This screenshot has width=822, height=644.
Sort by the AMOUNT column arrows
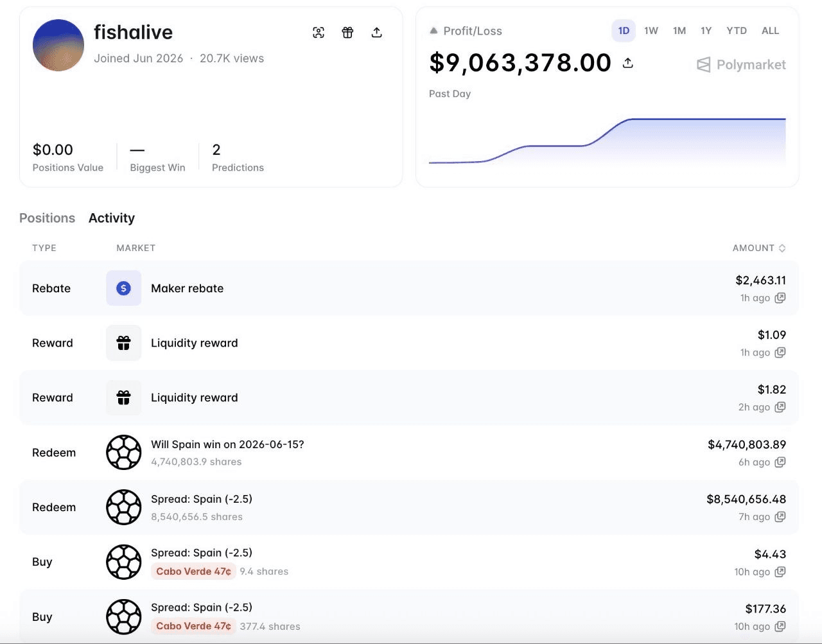[x=782, y=248]
